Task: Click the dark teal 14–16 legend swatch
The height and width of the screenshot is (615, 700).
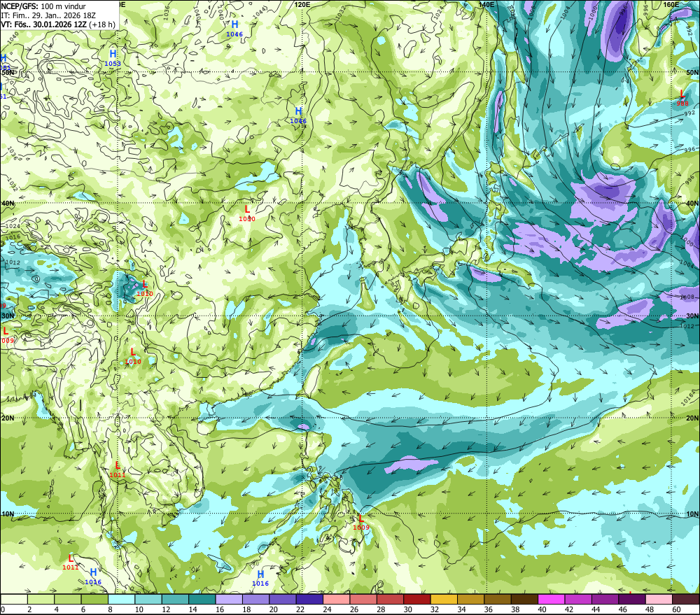Action: click(x=202, y=599)
